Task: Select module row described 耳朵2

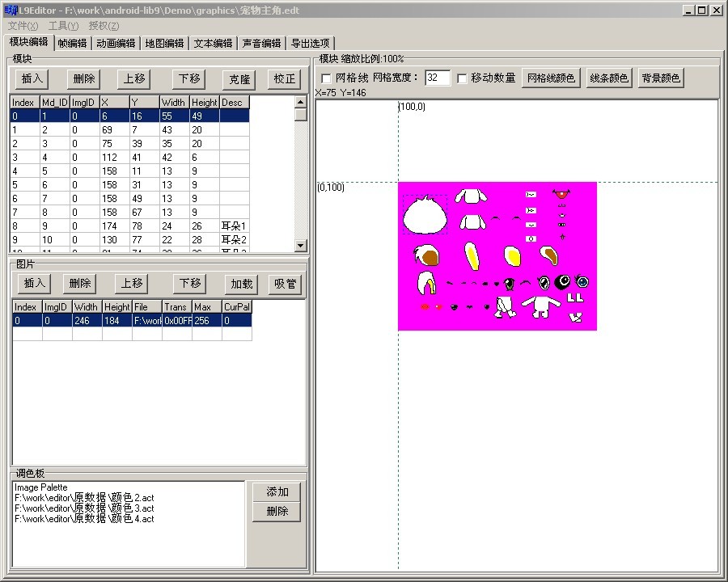Action: click(x=129, y=239)
